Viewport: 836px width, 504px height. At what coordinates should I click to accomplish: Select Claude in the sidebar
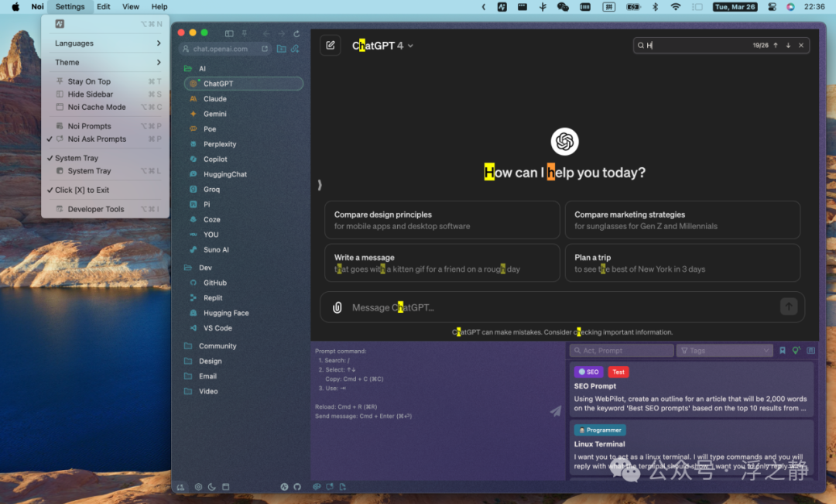click(x=244, y=98)
